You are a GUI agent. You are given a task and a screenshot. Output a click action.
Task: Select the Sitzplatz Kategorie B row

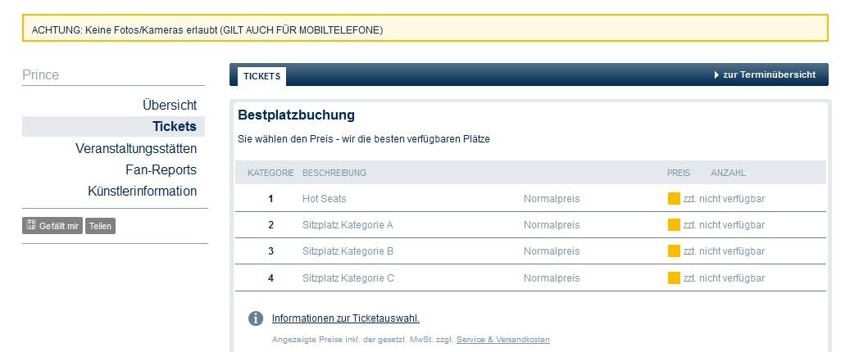[x=530, y=250]
